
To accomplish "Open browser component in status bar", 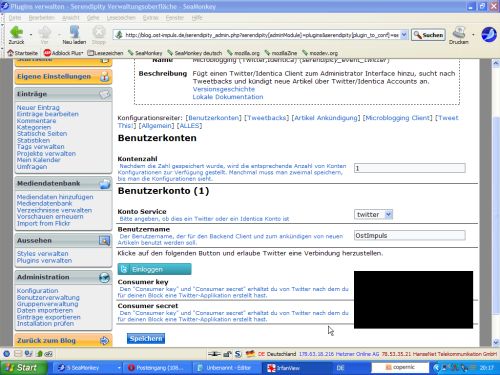I will coord(6,354).
